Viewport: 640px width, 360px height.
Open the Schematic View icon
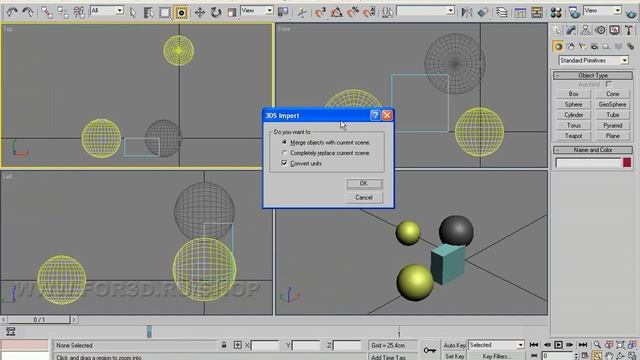537,12
